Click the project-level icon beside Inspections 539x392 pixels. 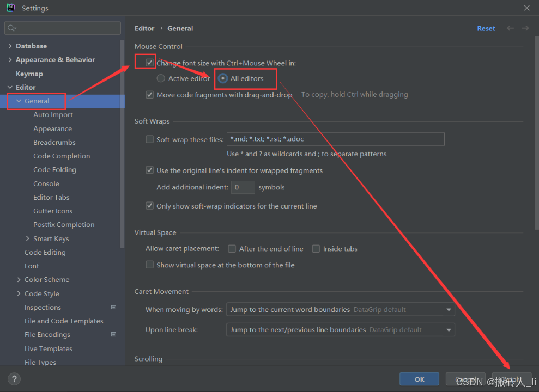113,307
